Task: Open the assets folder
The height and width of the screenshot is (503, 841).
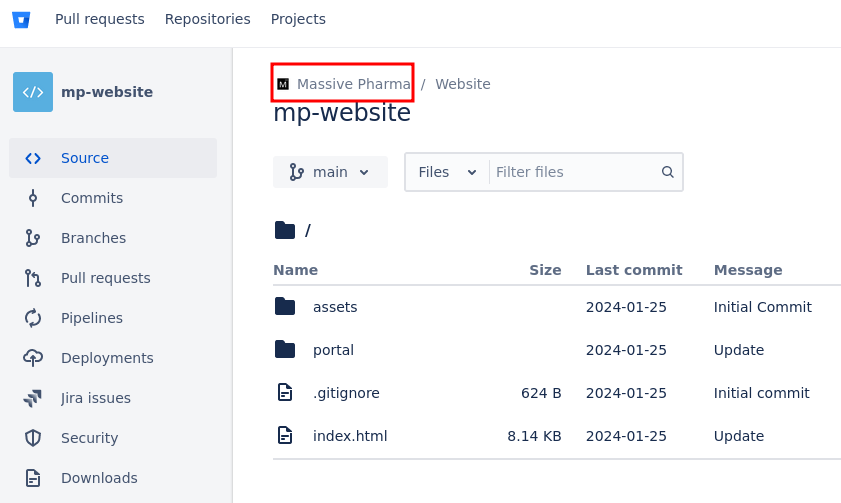Action: point(335,307)
